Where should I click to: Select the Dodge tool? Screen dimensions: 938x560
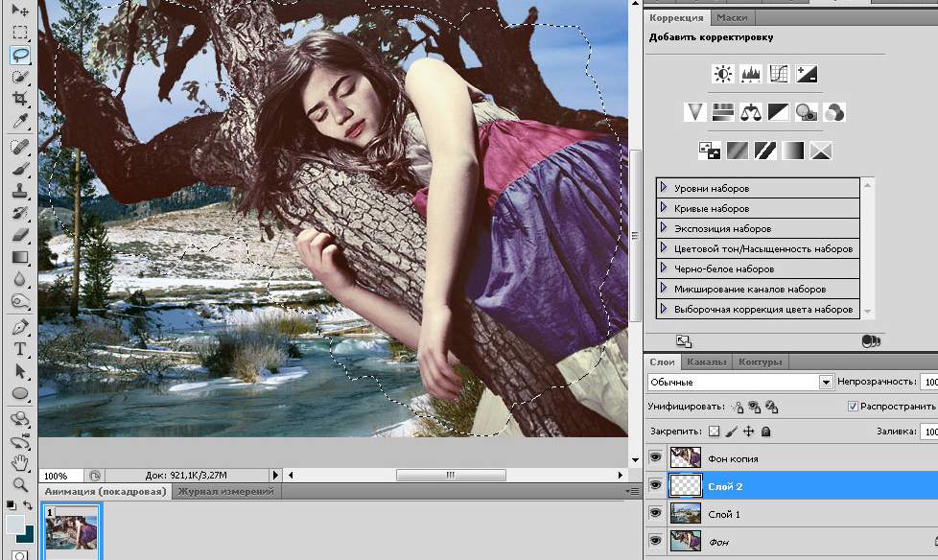coord(20,301)
